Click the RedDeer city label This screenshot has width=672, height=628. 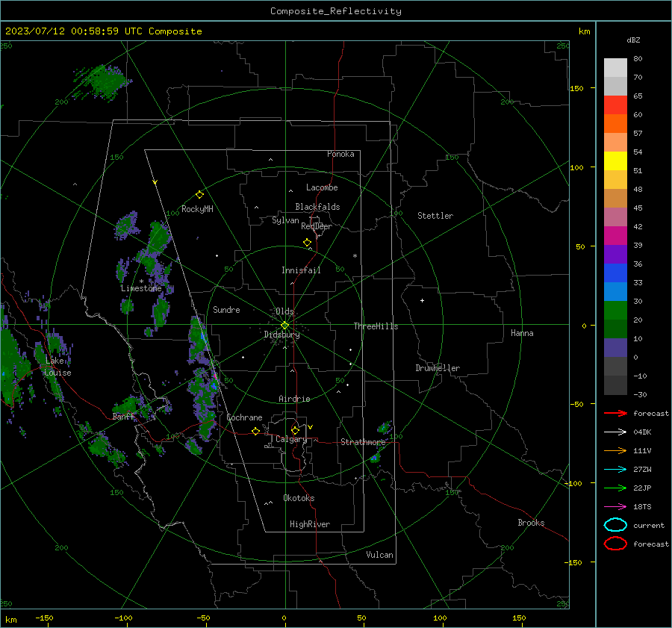click(317, 226)
